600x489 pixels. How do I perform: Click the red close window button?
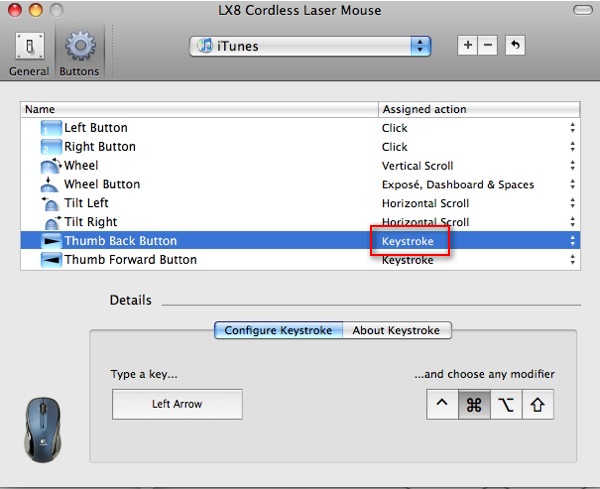coord(15,10)
